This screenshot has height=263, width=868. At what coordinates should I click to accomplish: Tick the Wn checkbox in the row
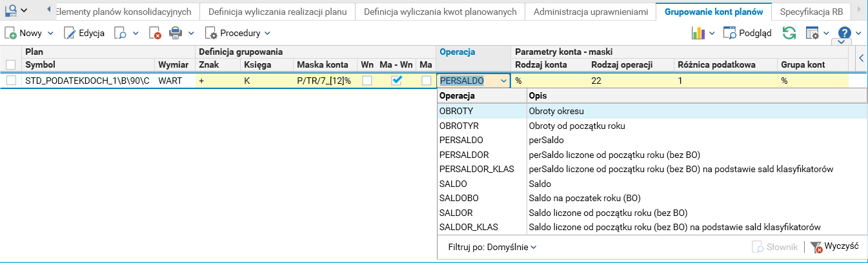pyautogui.click(x=367, y=81)
